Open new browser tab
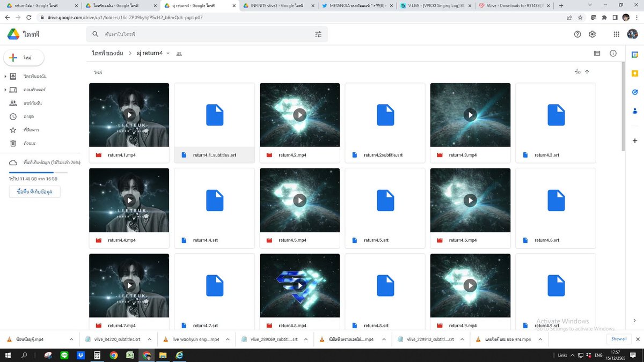644x362 pixels. (x=561, y=5)
